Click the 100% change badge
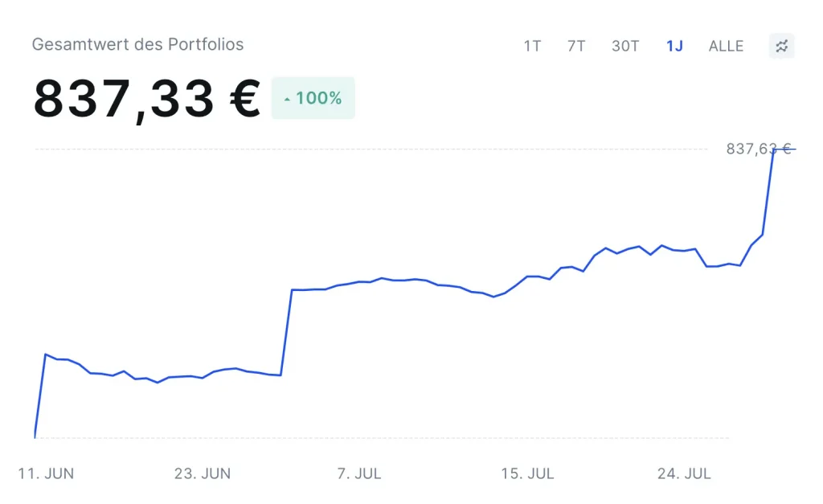 tap(313, 98)
